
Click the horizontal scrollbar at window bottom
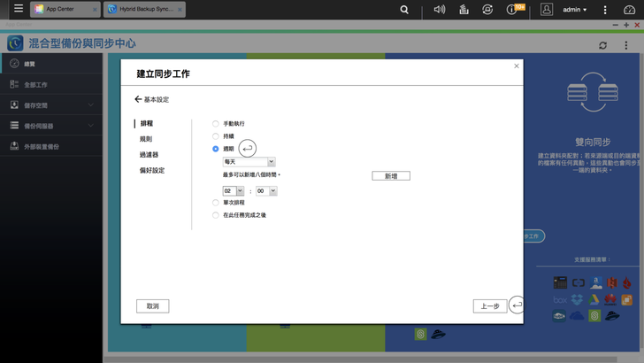[360, 359]
